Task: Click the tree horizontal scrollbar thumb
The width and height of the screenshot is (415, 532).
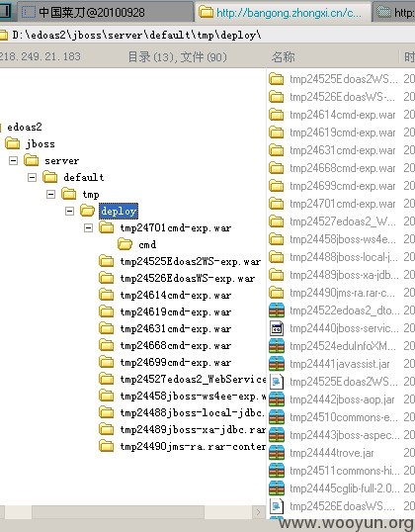Action: 118,512
